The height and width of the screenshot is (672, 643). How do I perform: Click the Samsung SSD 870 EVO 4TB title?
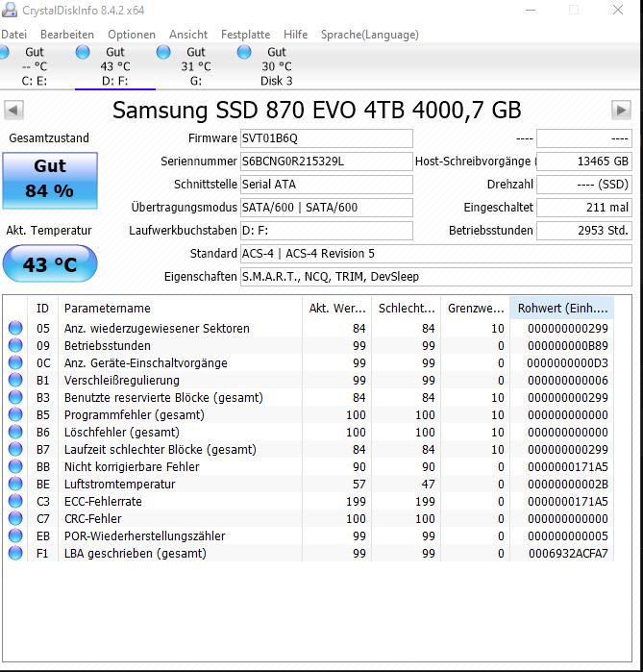point(317,111)
